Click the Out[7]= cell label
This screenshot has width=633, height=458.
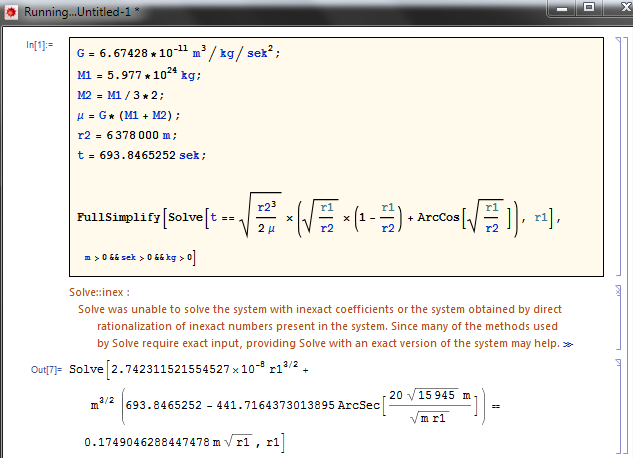pyautogui.click(x=45, y=370)
